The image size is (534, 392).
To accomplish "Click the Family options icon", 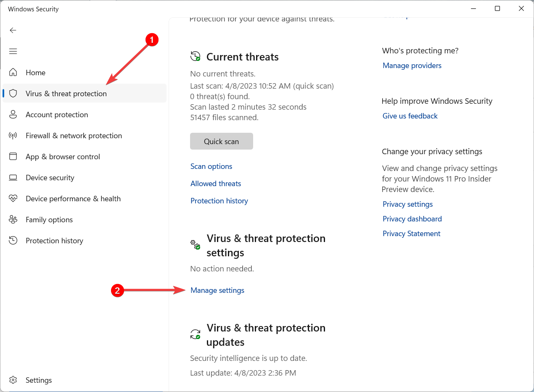I will (x=13, y=219).
